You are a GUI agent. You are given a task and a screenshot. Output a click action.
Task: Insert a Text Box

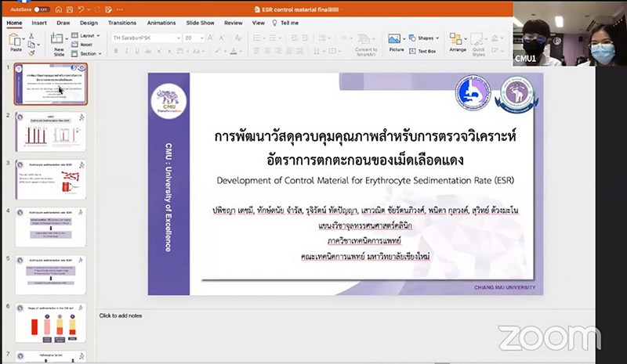click(422, 51)
